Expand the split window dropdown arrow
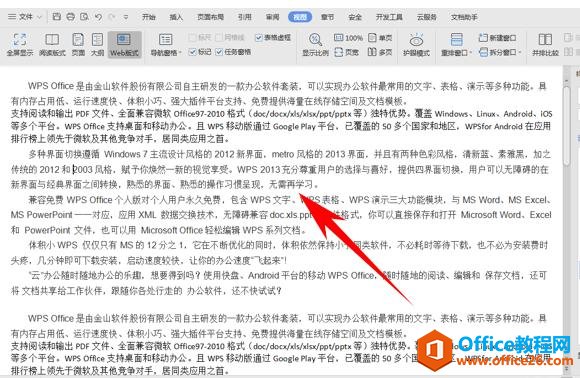Image resolution: width=580 pixels, height=378 pixels. (x=519, y=53)
